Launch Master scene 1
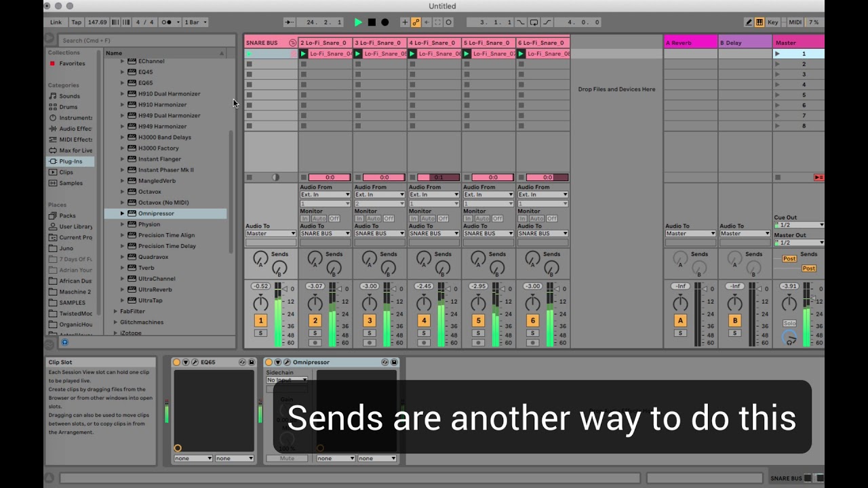Viewport: 868px width, 488px height. 778,54
